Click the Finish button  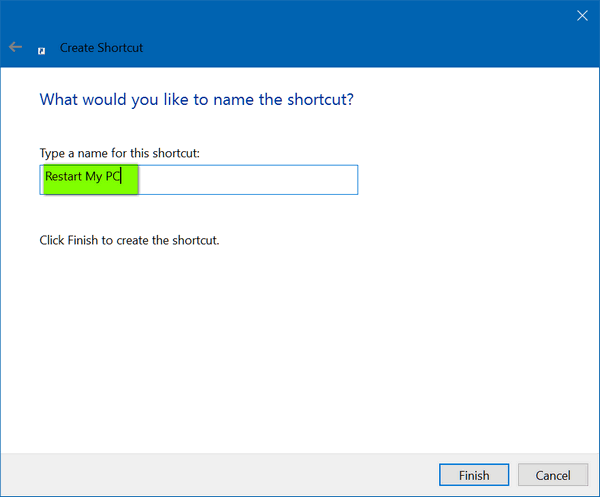click(474, 475)
